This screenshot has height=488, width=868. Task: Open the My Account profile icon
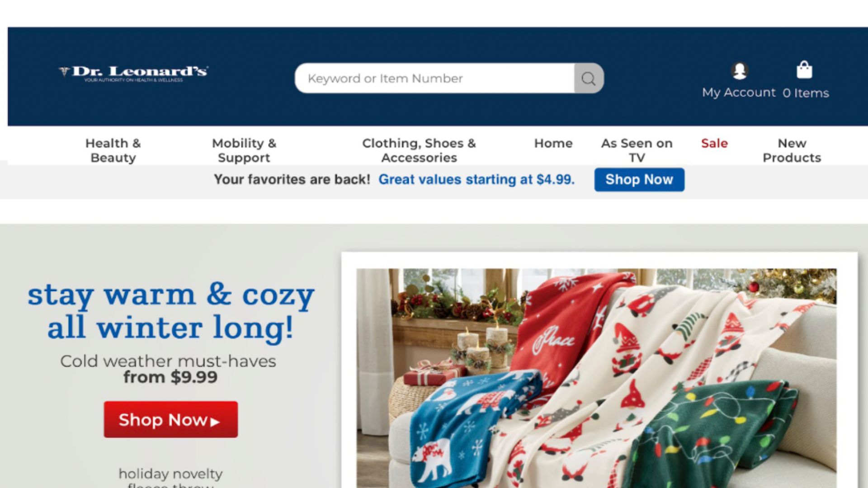coord(740,70)
